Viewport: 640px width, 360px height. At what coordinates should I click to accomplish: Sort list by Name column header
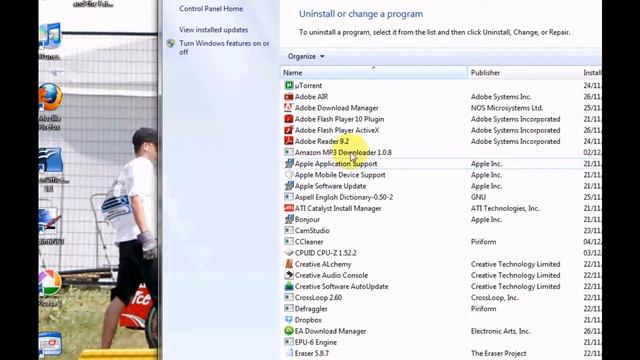373,73
